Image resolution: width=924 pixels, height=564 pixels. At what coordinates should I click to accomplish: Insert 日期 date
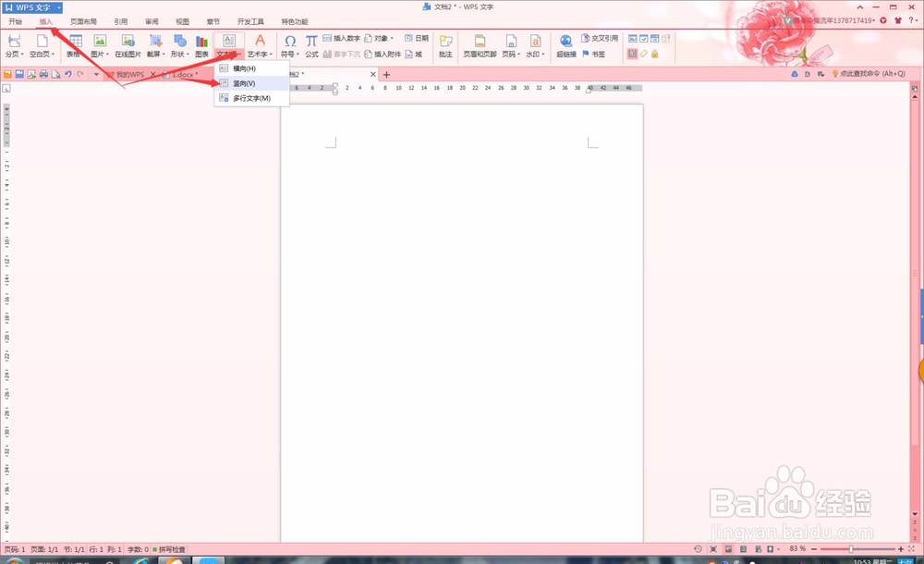click(x=417, y=38)
